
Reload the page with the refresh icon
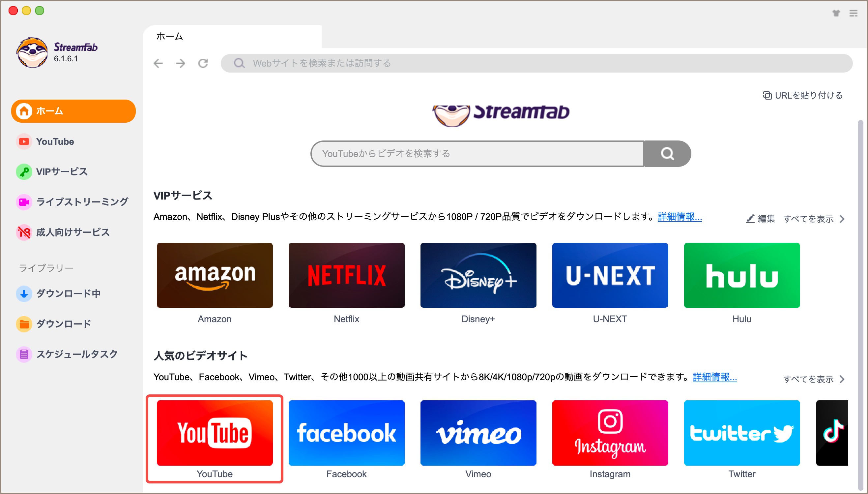[x=203, y=63]
